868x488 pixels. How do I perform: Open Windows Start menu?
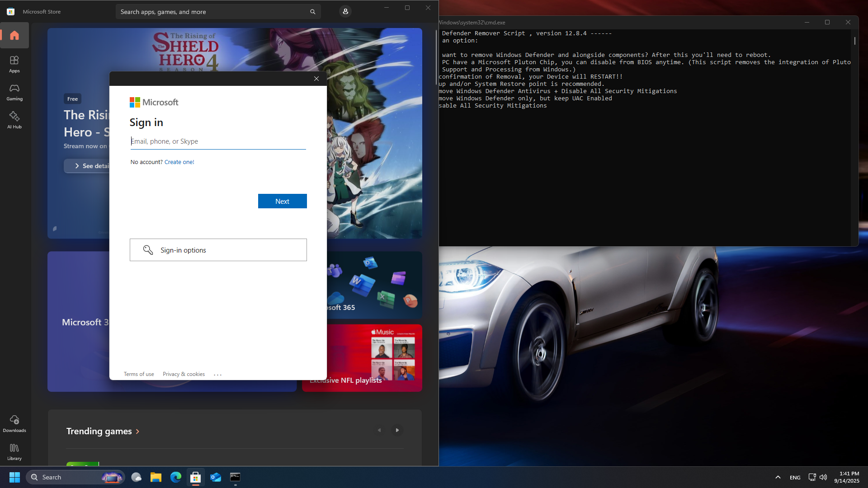pyautogui.click(x=14, y=477)
